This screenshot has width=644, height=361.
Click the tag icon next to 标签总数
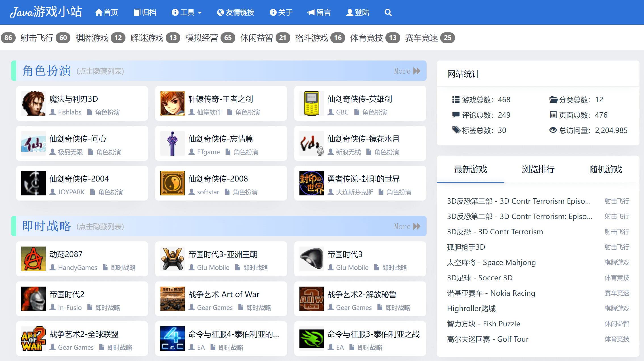(456, 130)
